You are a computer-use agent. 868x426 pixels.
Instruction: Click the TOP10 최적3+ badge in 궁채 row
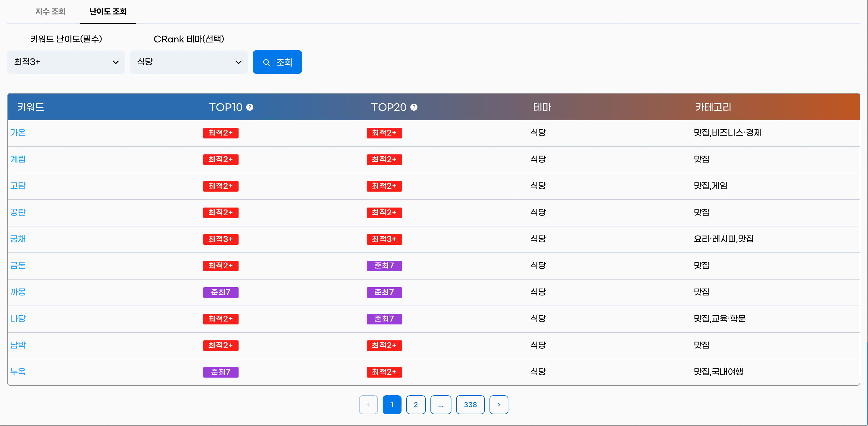[x=221, y=239]
